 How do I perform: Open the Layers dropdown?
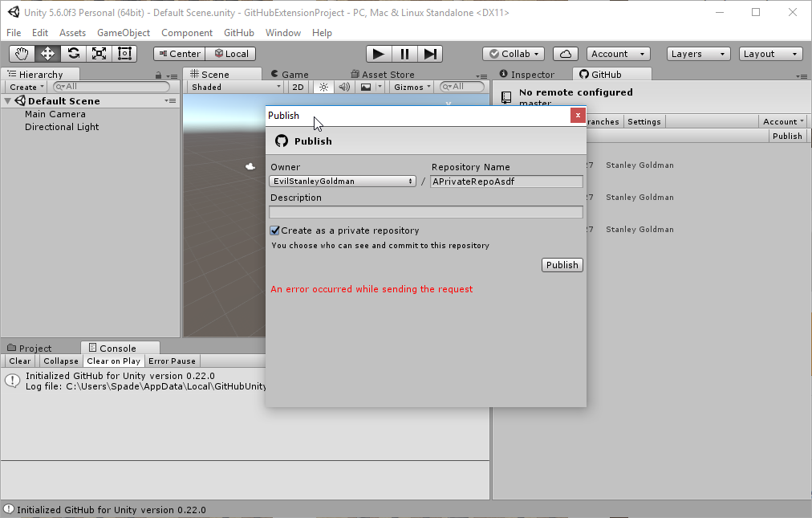tap(698, 54)
